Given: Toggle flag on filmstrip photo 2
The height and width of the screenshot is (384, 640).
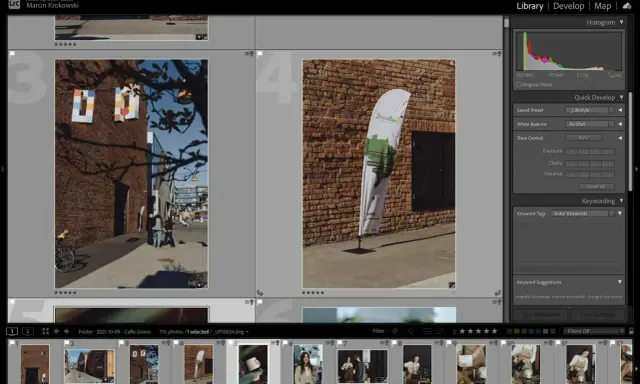Looking at the screenshot, I should tap(66, 343).
